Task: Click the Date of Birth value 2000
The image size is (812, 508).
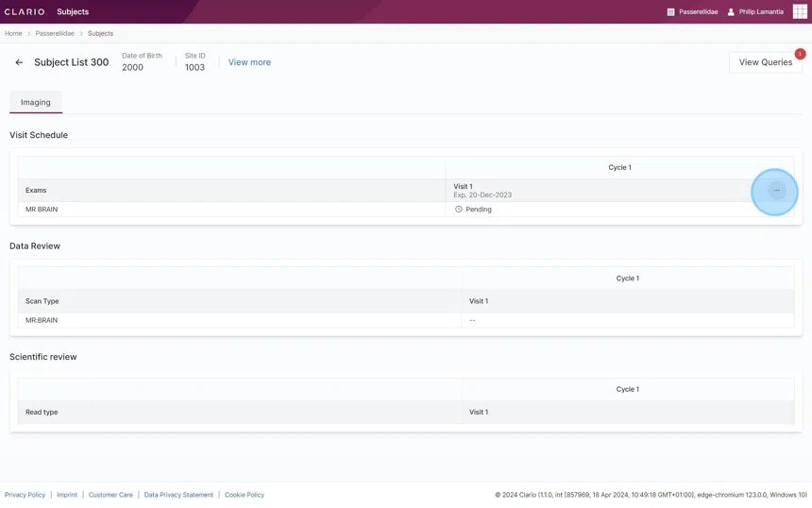Action: [x=132, y=67]
